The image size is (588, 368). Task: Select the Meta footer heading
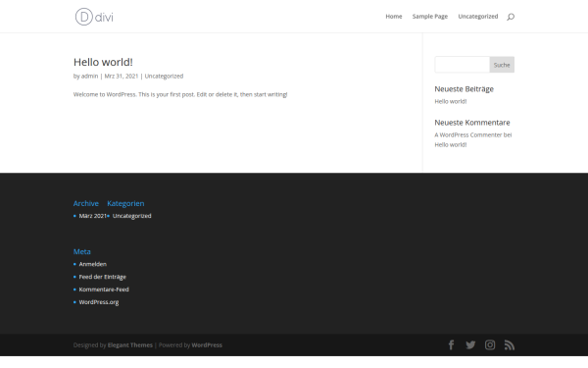point(81,251)
